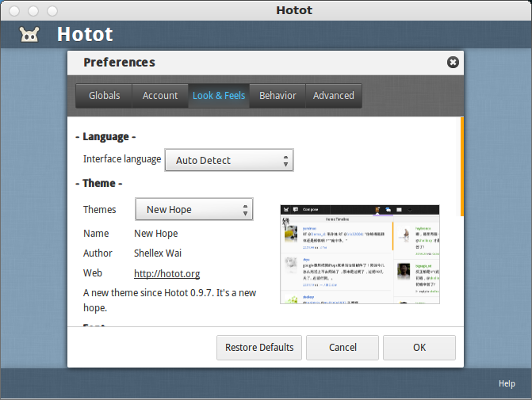Open the Account tab
This screenshot has height=400, width=532.
[160, 96]
